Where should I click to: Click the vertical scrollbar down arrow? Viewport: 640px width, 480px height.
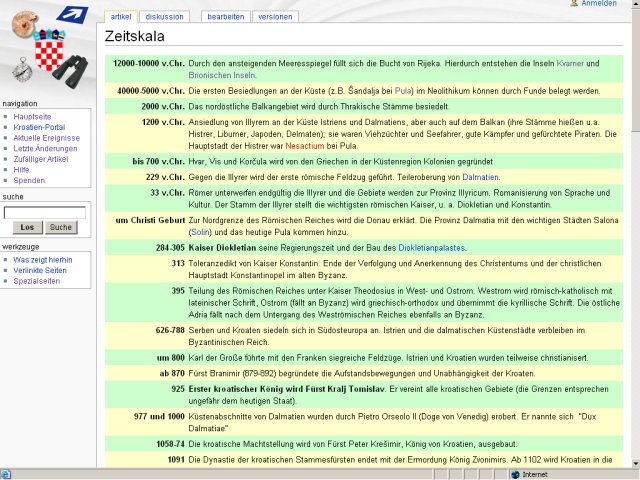click(636, 463)
